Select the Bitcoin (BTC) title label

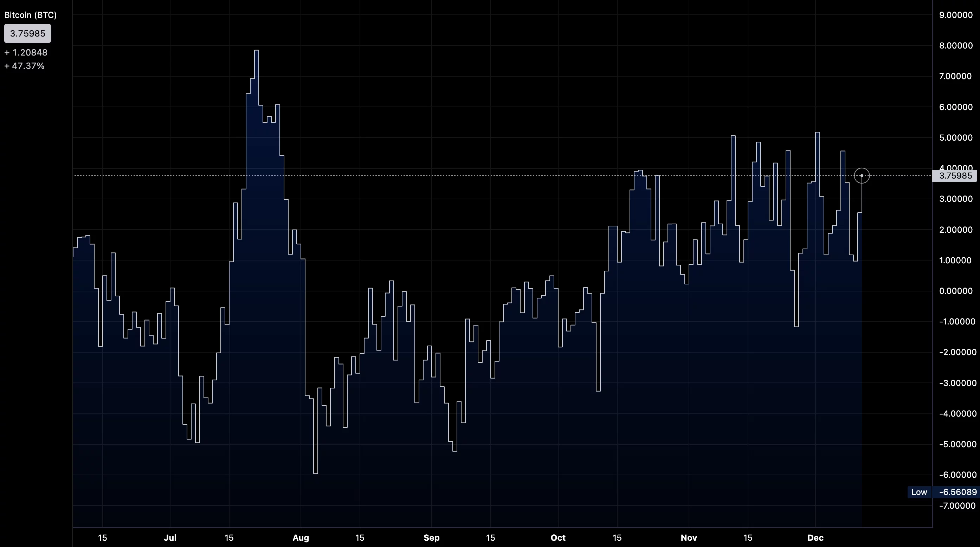click(30, 15)
